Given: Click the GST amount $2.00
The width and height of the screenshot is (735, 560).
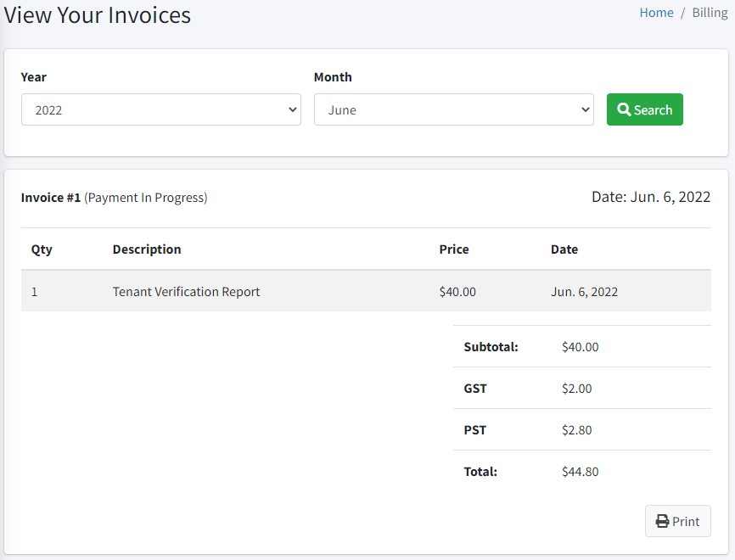Looking at the screenshot, I should tap(577, 389).
